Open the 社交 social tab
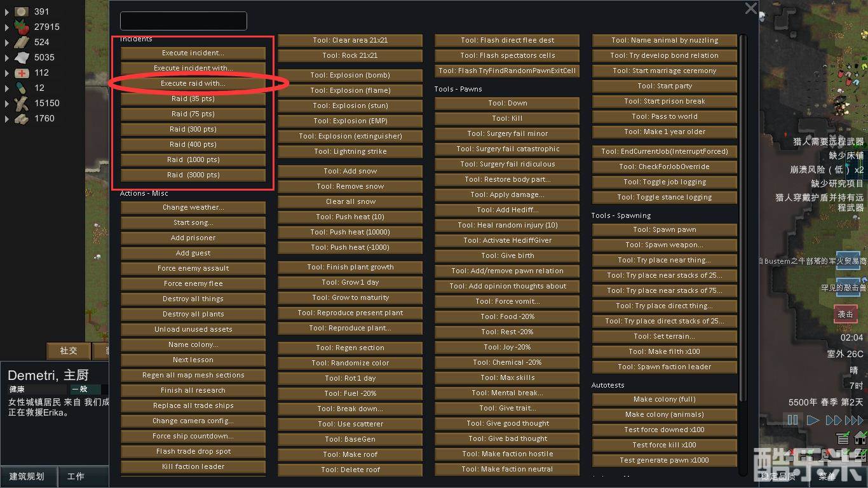The height and width of the screenshot is (488, 868). 69,351
